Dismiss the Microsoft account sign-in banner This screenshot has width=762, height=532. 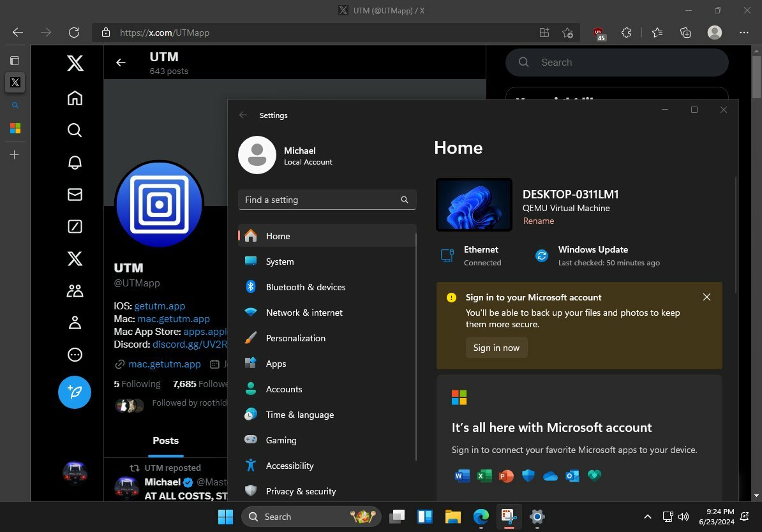(x=706, y=297)
